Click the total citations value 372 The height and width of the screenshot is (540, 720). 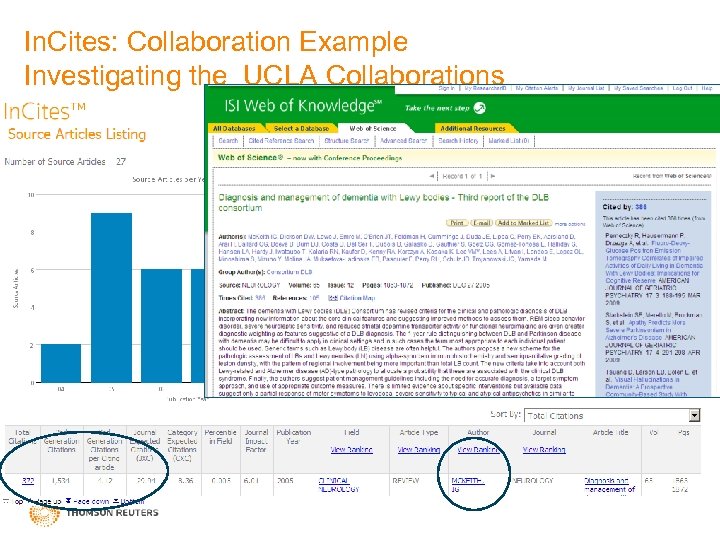pyautogui.click(x=28, y=481)
